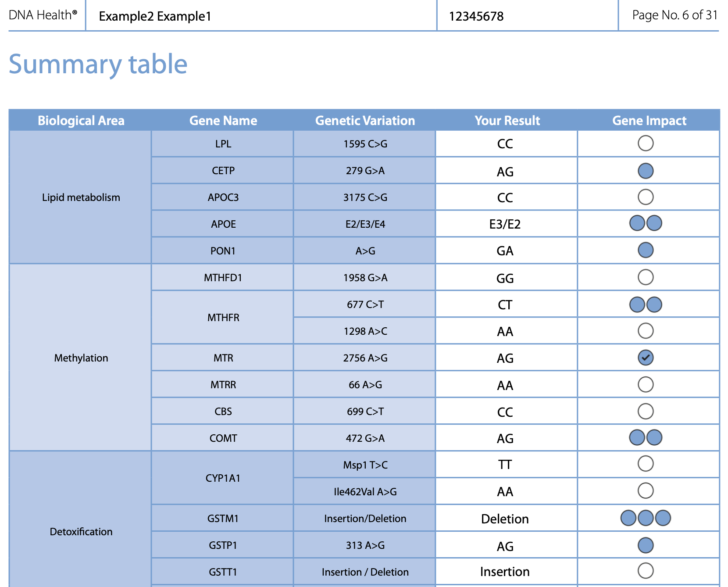Click the 279 G>A variation cell

365,171
